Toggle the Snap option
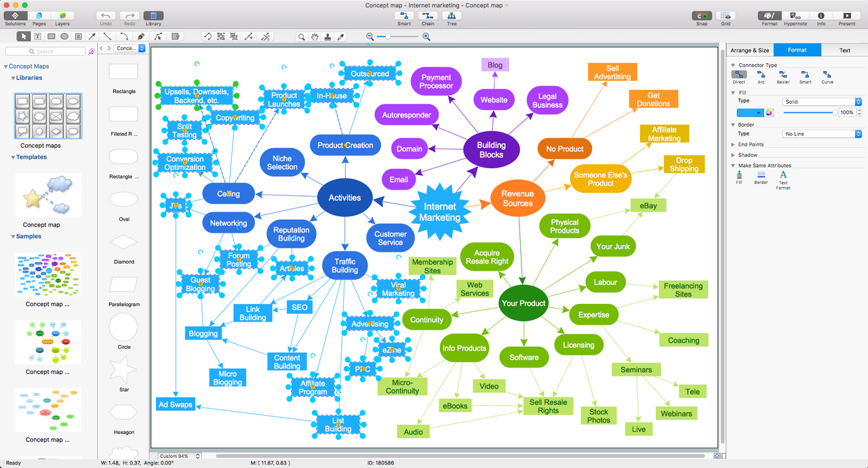Viewport: 868px width, 468px height. point(702,17)
